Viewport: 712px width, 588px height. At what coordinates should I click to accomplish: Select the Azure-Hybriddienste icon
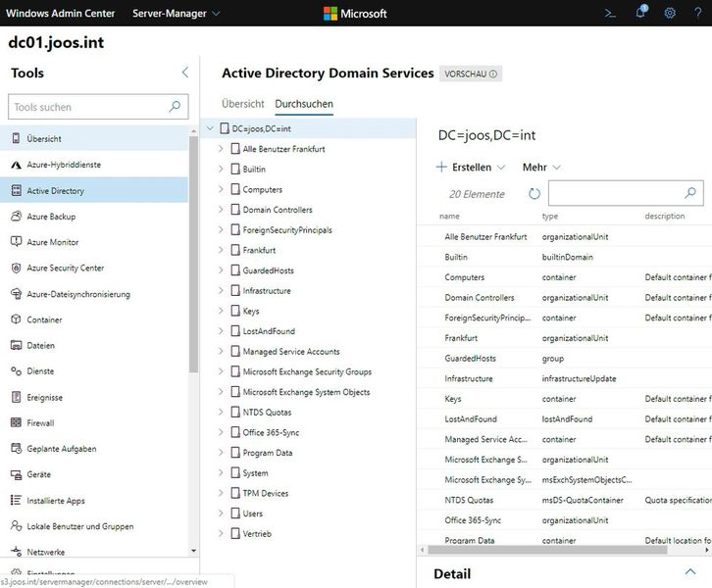(16, 165)
